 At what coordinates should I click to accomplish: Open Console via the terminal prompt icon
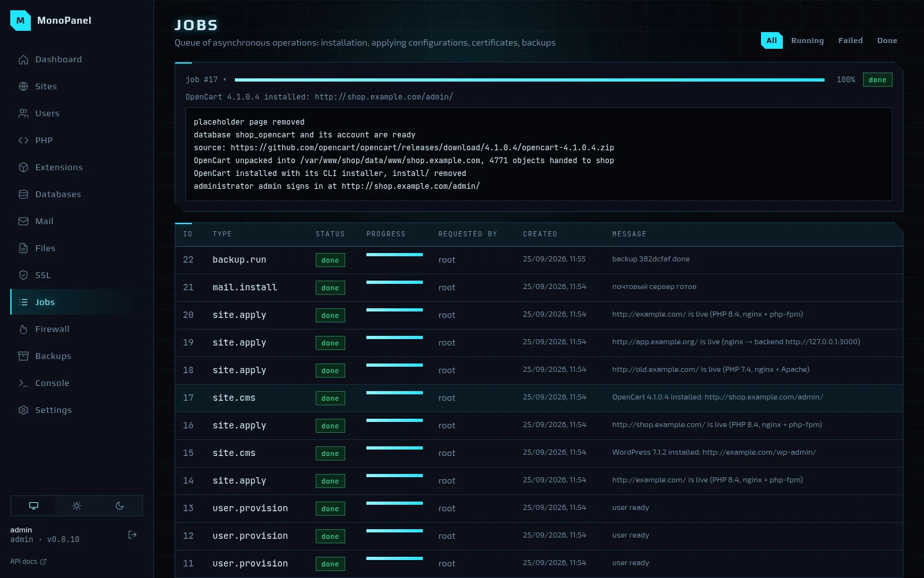click(x=24, y=383)
